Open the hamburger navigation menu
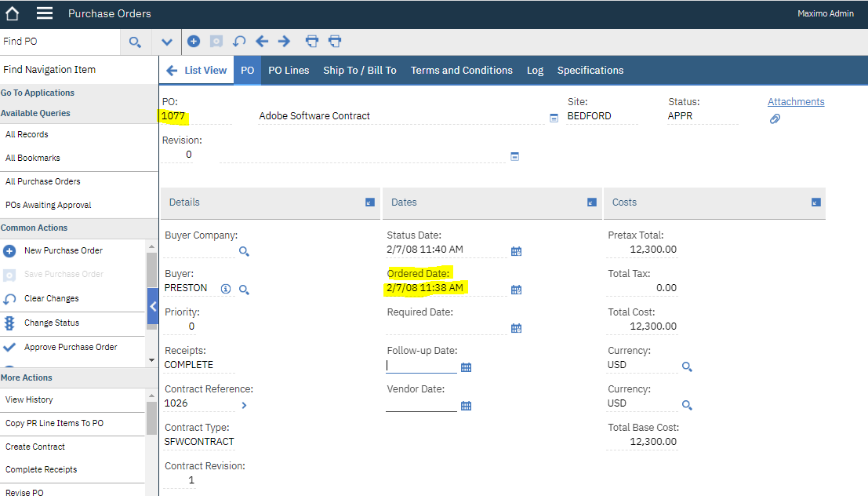Viewport: 868px width, 496px height. click(45, 13)
